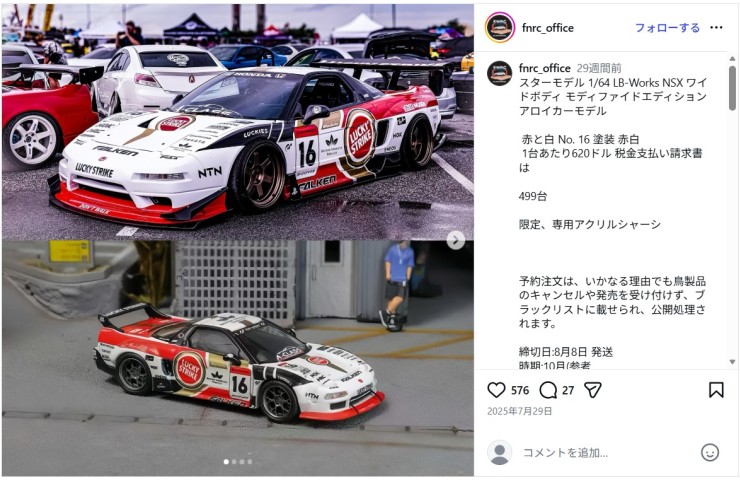Open fnrc_office username link in caption

tap(545, 68)
